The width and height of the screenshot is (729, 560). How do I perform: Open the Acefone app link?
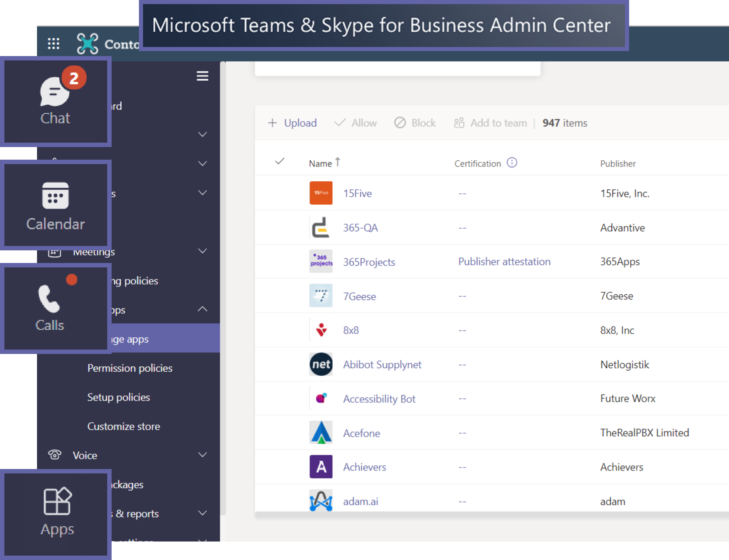click(362, 433)
